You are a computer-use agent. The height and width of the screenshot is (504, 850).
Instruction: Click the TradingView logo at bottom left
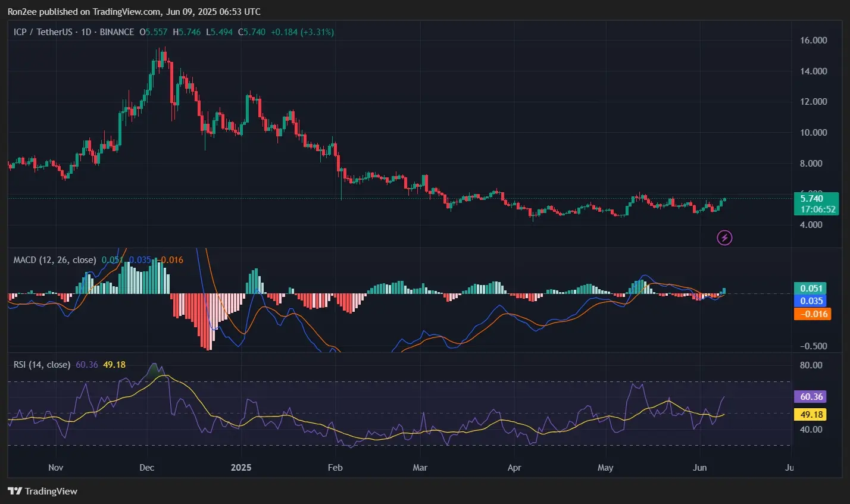[43, 492]
